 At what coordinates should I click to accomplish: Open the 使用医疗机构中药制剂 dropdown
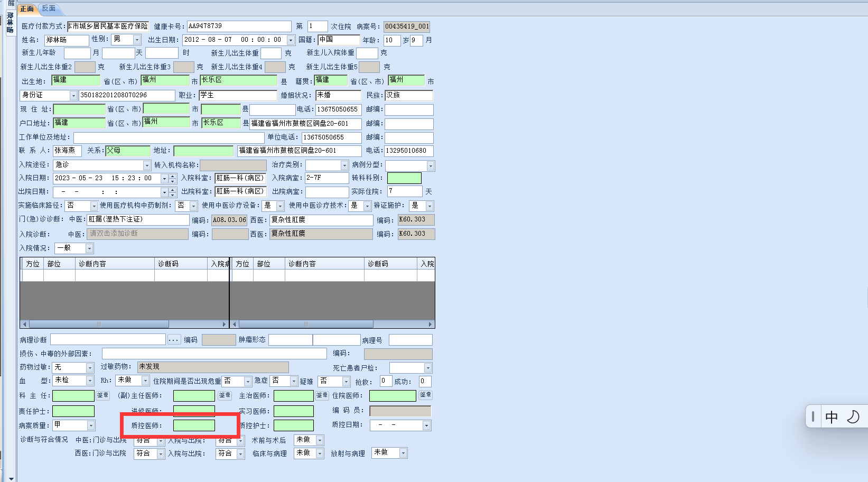[x=193, y=206]
